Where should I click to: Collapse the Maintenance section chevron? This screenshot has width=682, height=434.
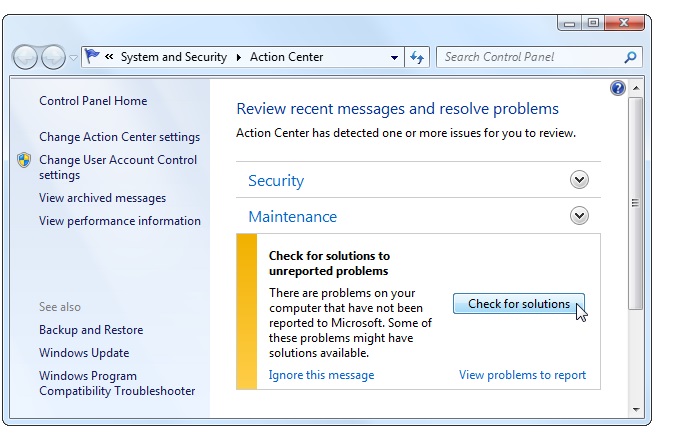point(579,216)
